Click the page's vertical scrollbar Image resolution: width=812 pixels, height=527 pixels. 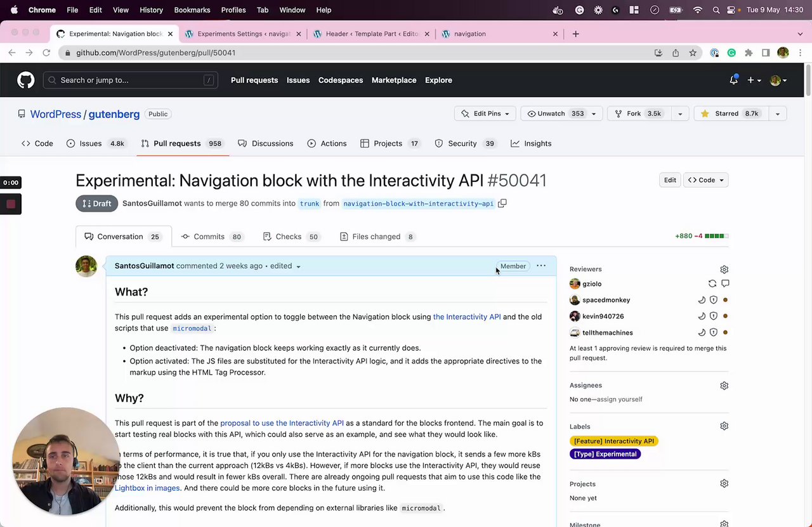click(x=808, y=80)
